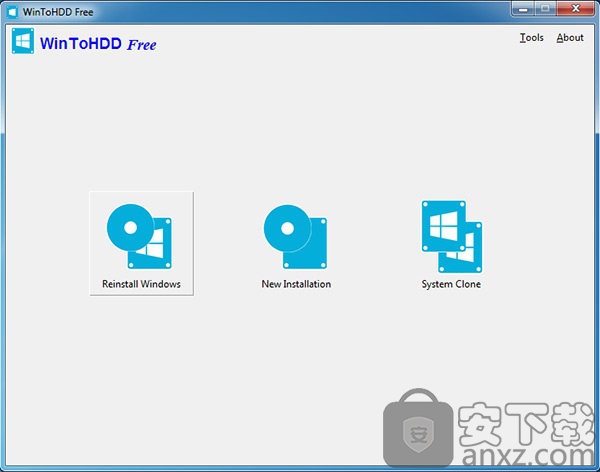600x472 pixels.
Task: Click the WinToHDD logo icon in header
Action: pos(23,41)
